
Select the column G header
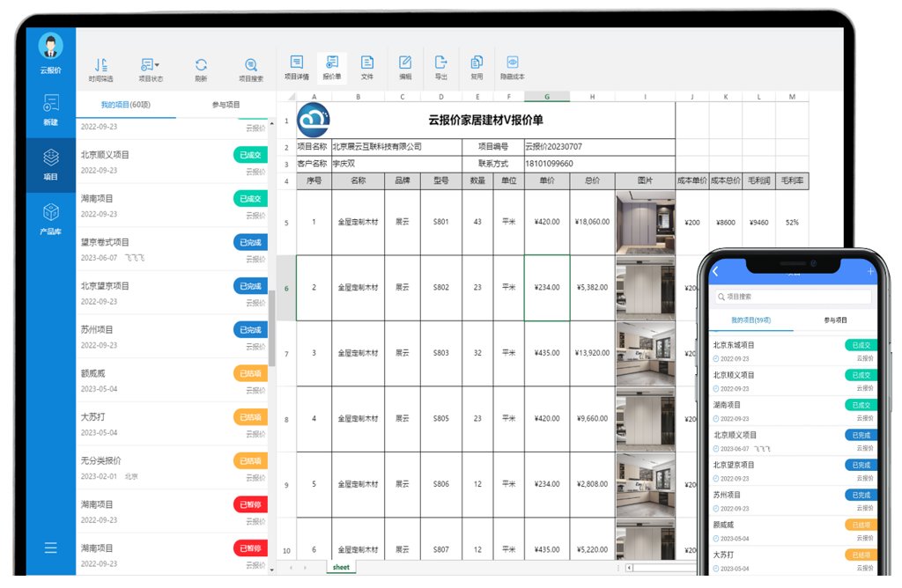[547, 97]
